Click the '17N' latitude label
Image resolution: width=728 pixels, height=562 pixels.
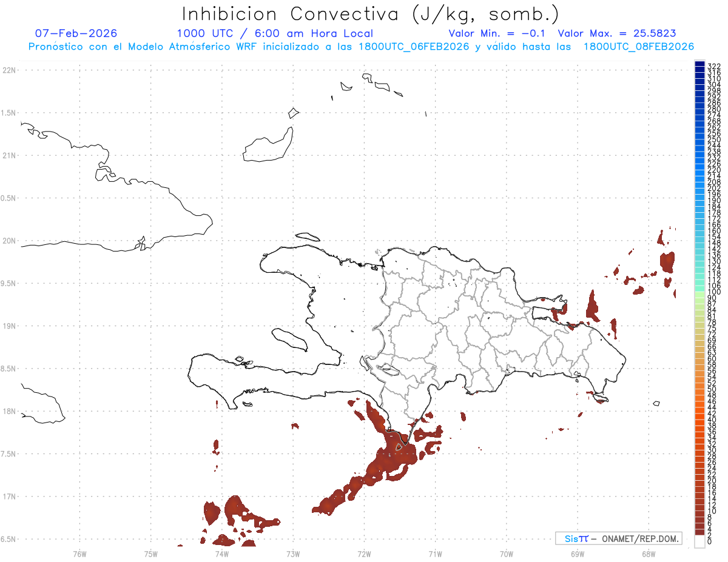(9, 497)
